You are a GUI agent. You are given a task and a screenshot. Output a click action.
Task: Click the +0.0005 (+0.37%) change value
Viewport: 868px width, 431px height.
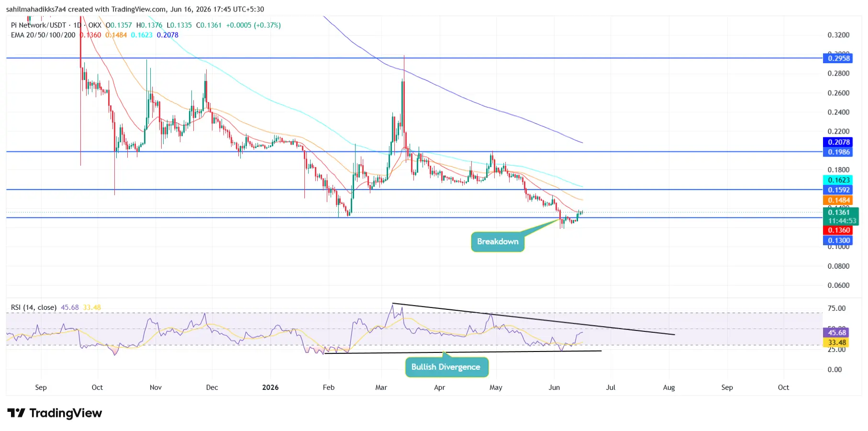[254, 25]
